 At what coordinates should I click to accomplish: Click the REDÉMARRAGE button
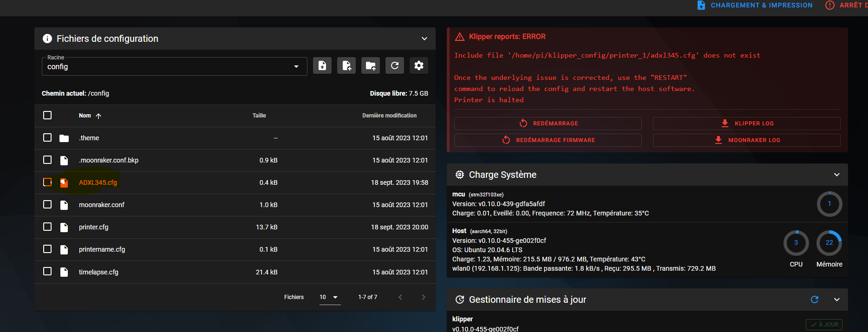coord(548,124)
